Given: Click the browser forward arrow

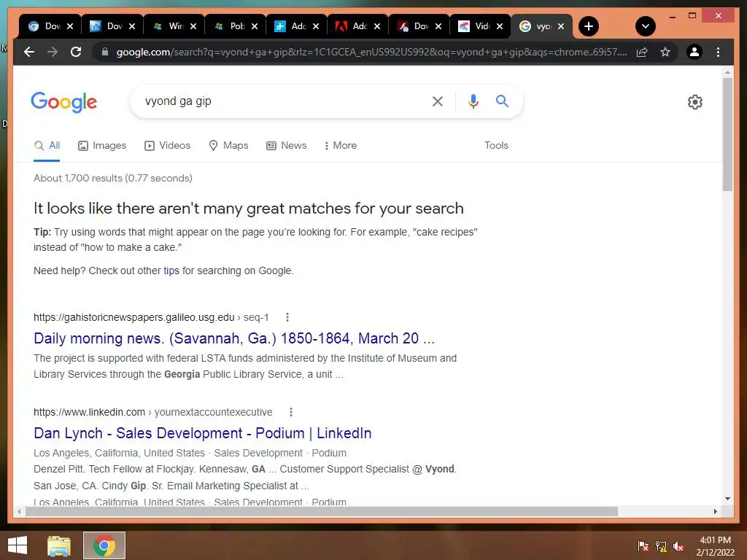Looking at the screenshot, I should click(53, 52).
